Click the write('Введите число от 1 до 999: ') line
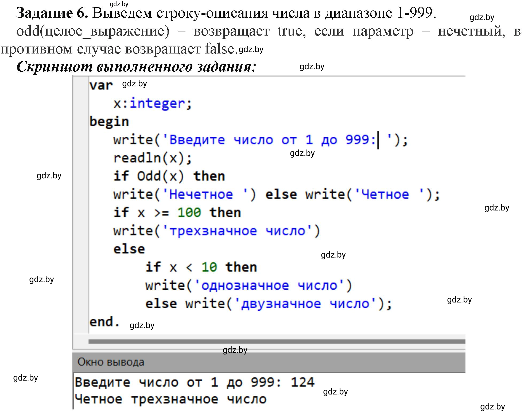Viewport: 532px width, 418px height. pos(261,140)
